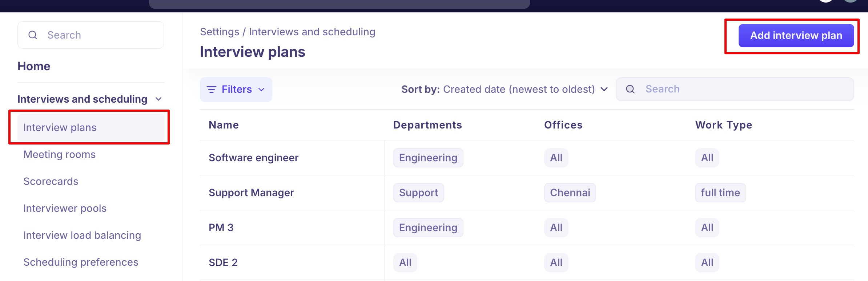The width and height of the screenshot is (868, 281).
Task: Click the sidebar search magnifier icon
Action: [x=33, y=35]
